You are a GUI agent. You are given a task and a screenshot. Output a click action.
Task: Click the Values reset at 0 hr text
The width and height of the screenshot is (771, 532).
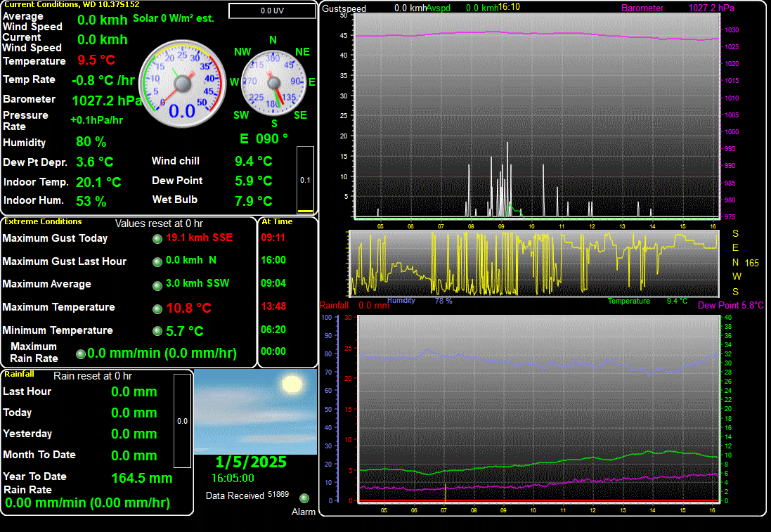(159, 223)
